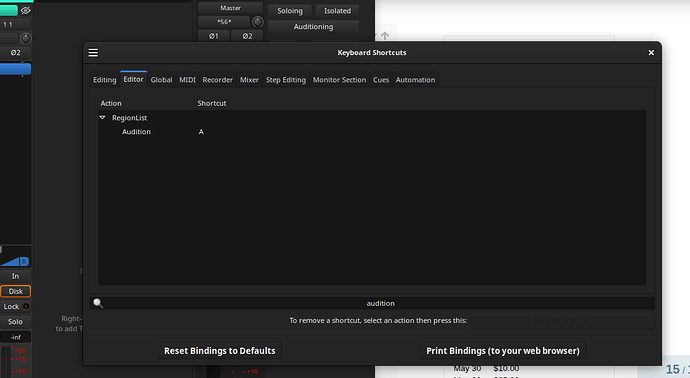This screenshot has height=378, width=690.
Task: Click Print Bindings (to your web browser)
Action: point(503,351)
